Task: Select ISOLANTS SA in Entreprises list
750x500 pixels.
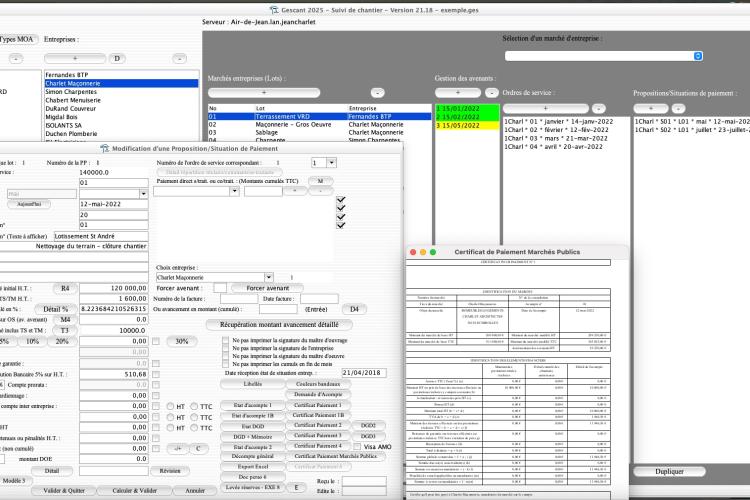Action: click(x=121, y=125)
